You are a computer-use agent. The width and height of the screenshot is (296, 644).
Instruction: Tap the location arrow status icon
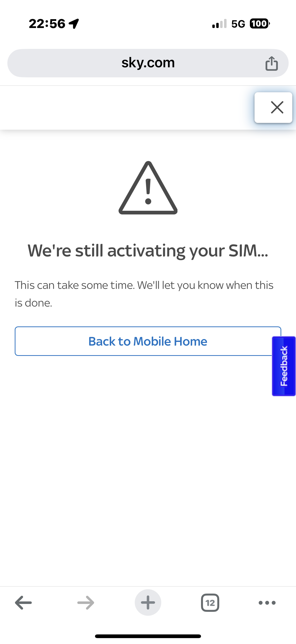point(74,24)
